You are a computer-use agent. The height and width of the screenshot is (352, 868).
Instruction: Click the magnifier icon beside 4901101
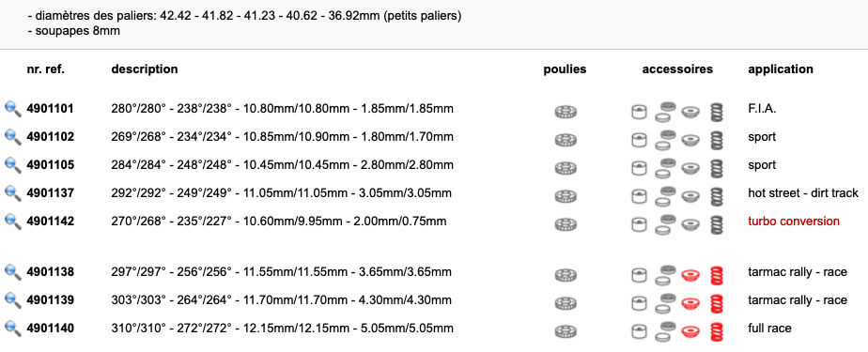click(x=13, y=109)
